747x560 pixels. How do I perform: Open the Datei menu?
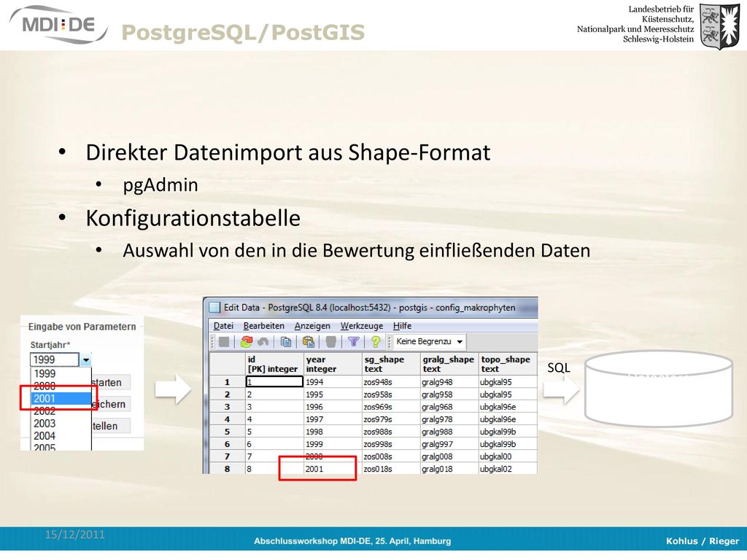point(223,326)
